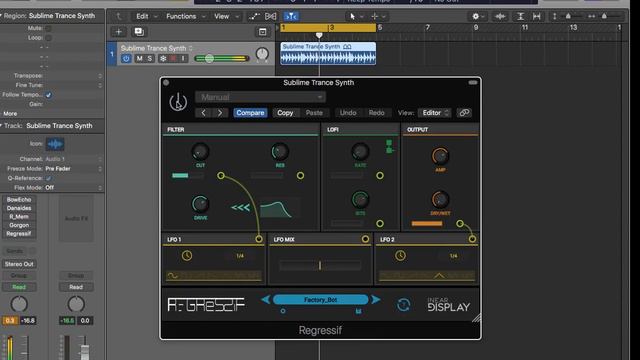The width and height of the screenshot is (640, 360).
Task: Go to next plugin preset arrow
Action: [x=220, y=113]
